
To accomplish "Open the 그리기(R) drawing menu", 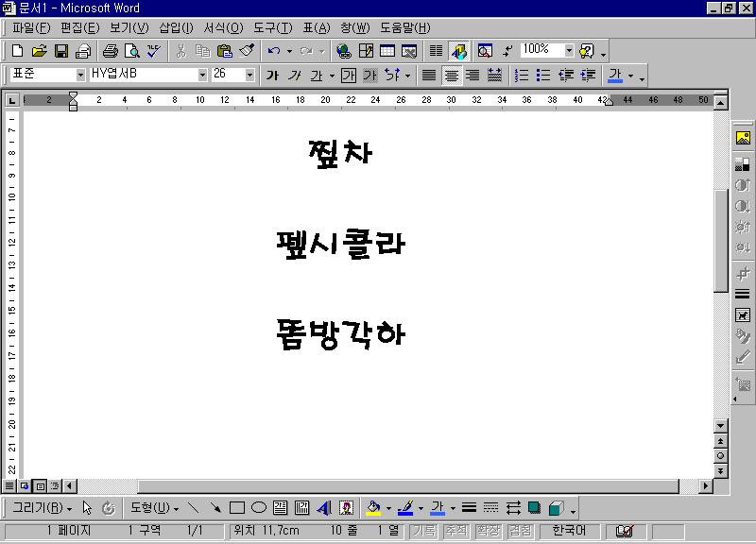I will (x=42, y=508).
